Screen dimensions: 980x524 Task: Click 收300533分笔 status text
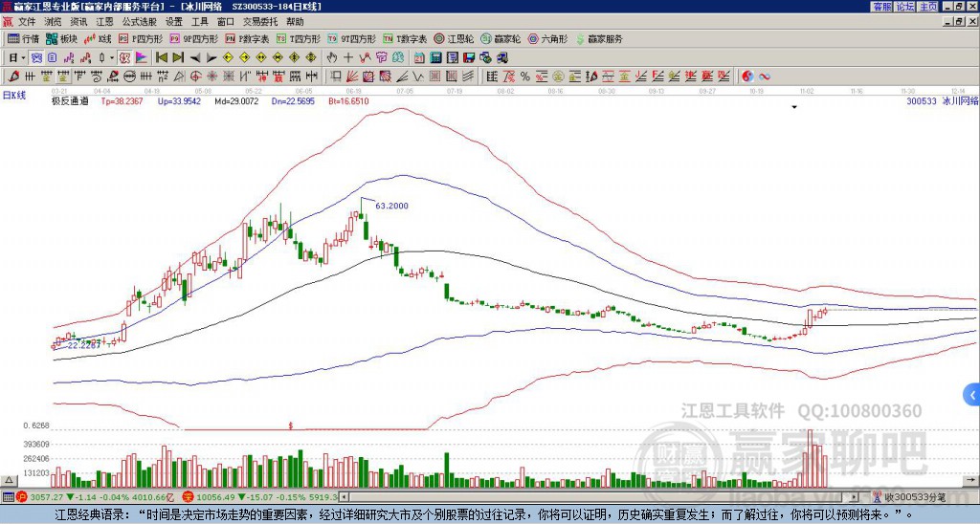(916, 497)
